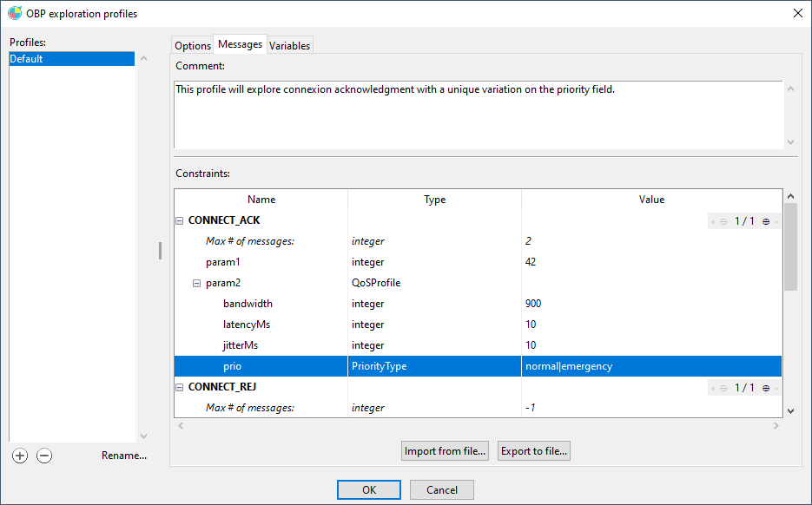Select the param1 row name

pyautogui.click(x=222, y=262)
